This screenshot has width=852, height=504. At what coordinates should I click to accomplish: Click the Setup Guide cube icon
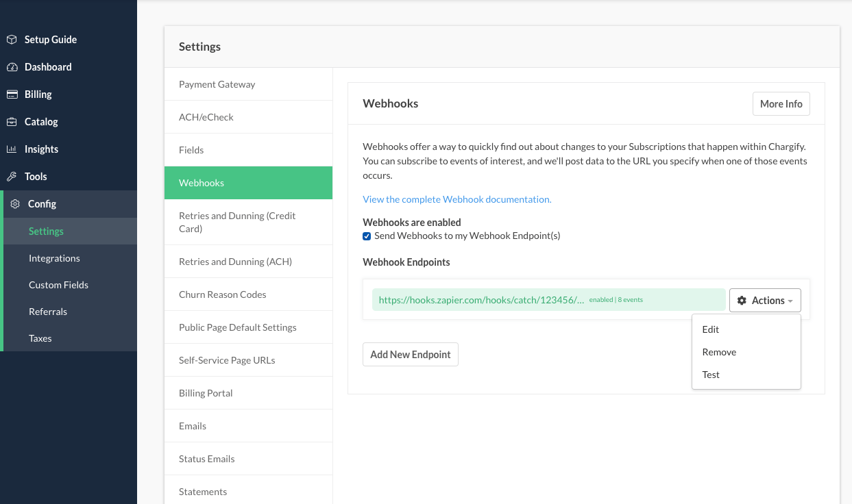coord(12,40)
